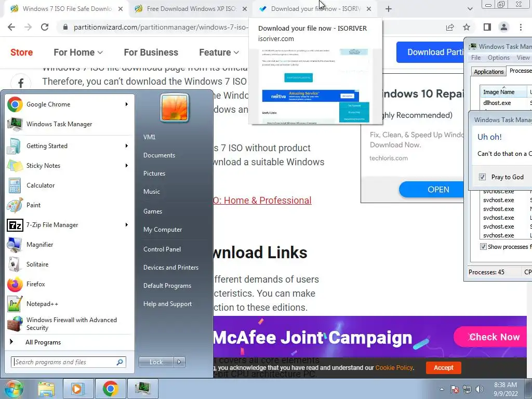
Task: Open Chrome side panel icon
Action: tap(487, 27)
